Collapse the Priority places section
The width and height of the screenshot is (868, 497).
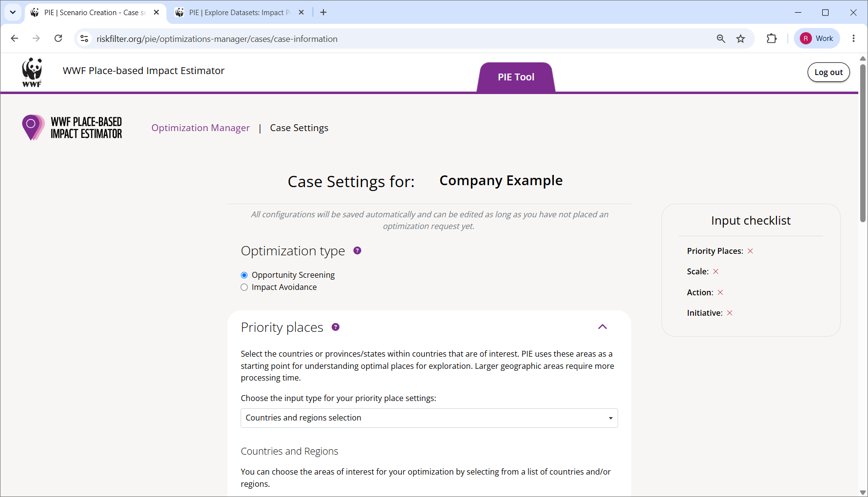point(603,327)
